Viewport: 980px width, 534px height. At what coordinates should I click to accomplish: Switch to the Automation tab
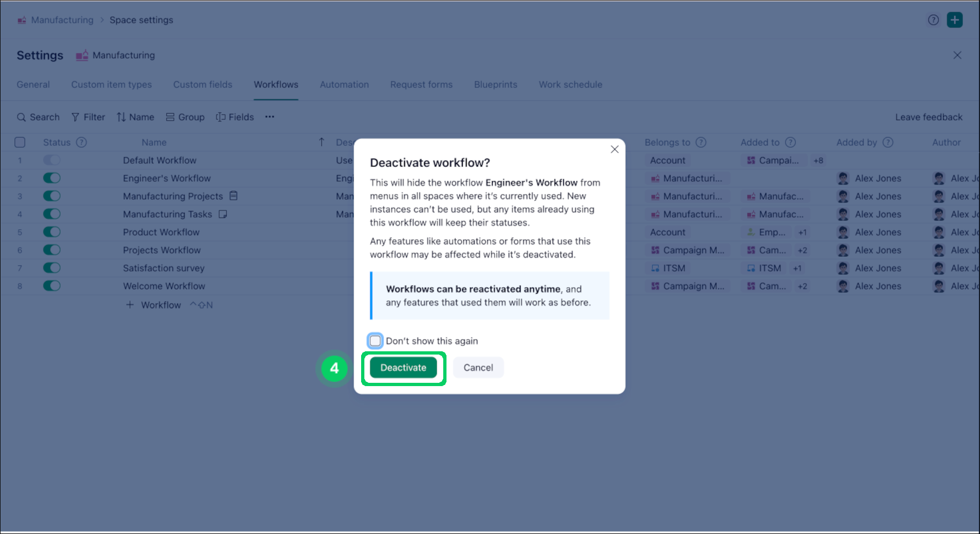click(344, 84)
